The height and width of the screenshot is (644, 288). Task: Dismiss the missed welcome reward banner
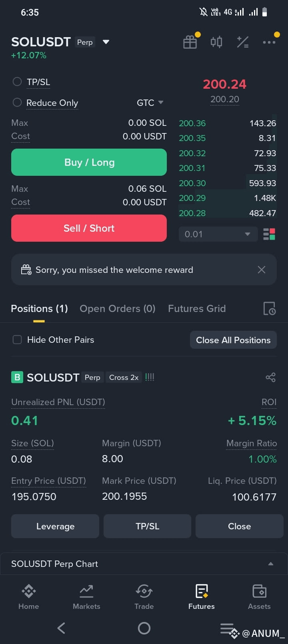pyautogui.click(x=262, y=270)
